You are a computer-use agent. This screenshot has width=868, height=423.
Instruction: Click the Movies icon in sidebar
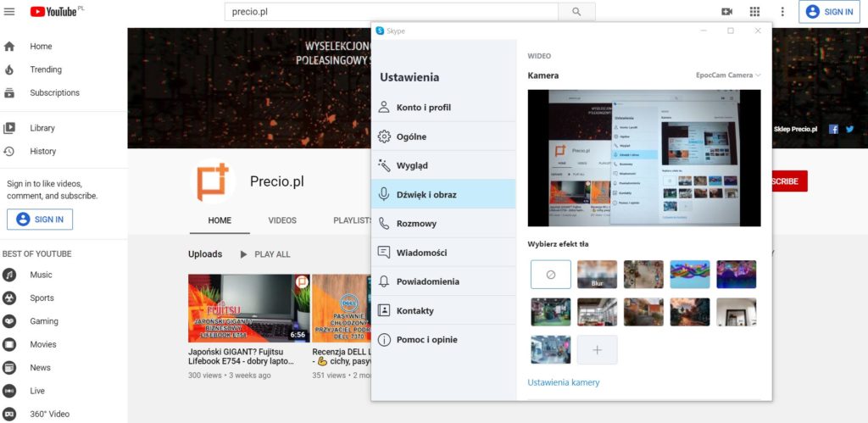point(9,344)
